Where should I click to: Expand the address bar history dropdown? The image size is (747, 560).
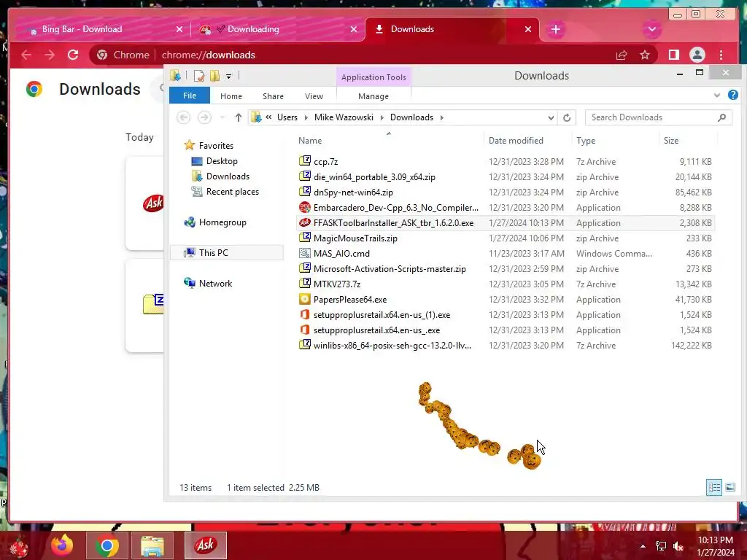click(x=551, y=117)
